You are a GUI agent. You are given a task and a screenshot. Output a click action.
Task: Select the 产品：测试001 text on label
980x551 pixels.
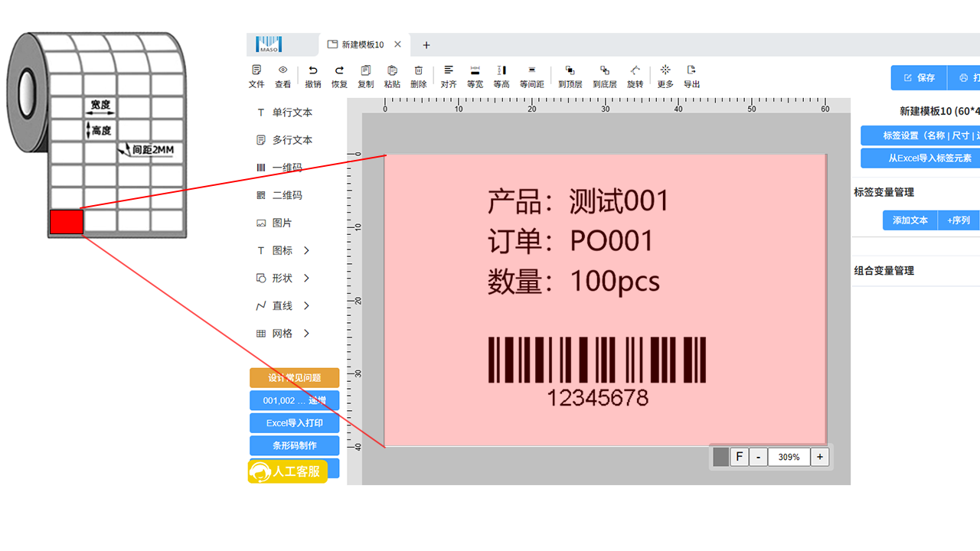click(x=578, y=201)
